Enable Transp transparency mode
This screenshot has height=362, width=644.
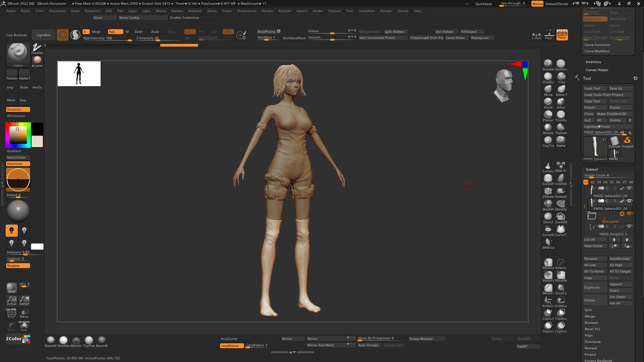tap(24, 313)
